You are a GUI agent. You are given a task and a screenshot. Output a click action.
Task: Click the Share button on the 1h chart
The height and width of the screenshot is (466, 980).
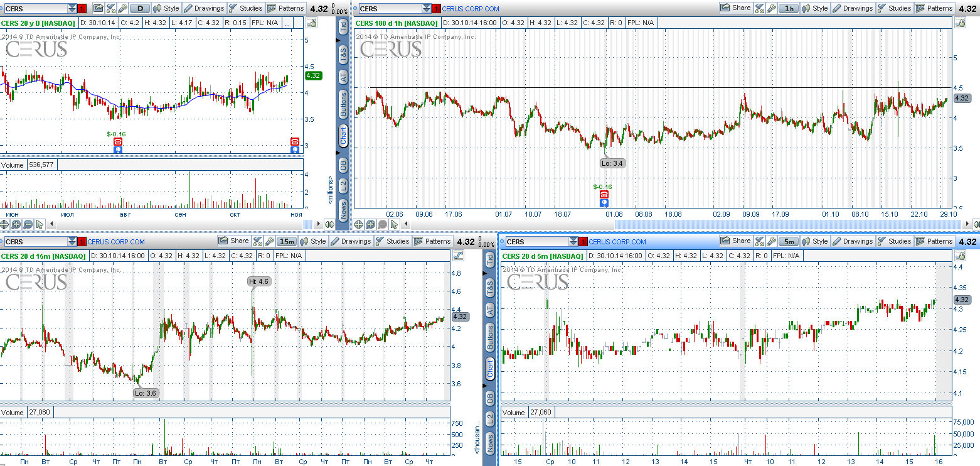(x=736, y=8)
